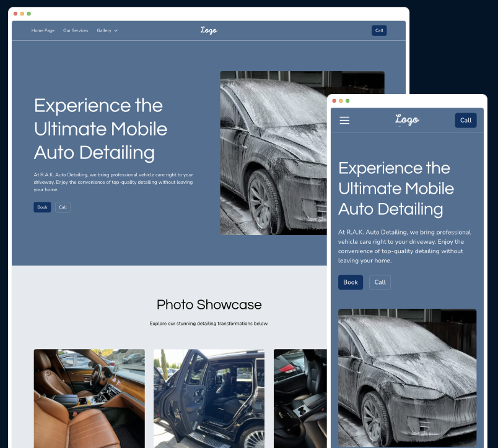Viewport: 498px width, 448px height.
Task: Expand the Gallery dropdown chevron
Action: pos(116,30)
